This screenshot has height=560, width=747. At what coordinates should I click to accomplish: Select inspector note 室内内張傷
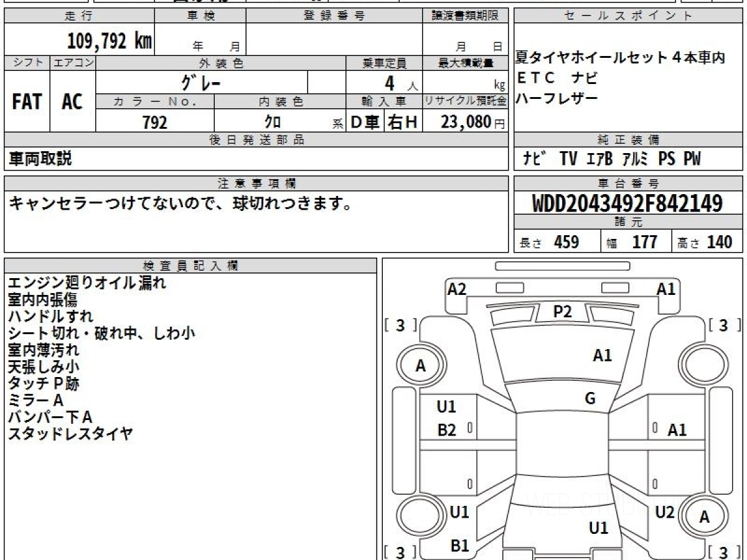(x=42, y=300)
